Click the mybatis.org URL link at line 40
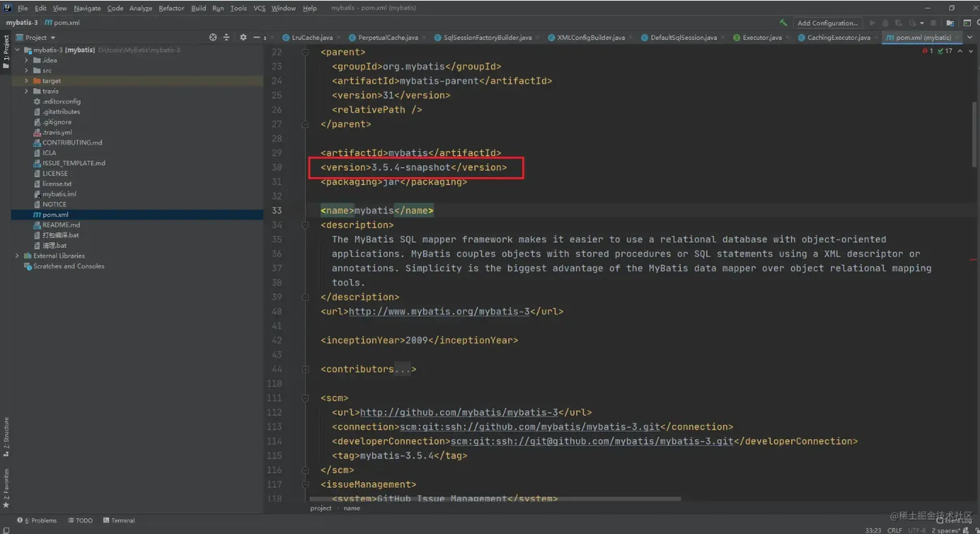Viewport: 980px width, 534px height. pos(440,311)
